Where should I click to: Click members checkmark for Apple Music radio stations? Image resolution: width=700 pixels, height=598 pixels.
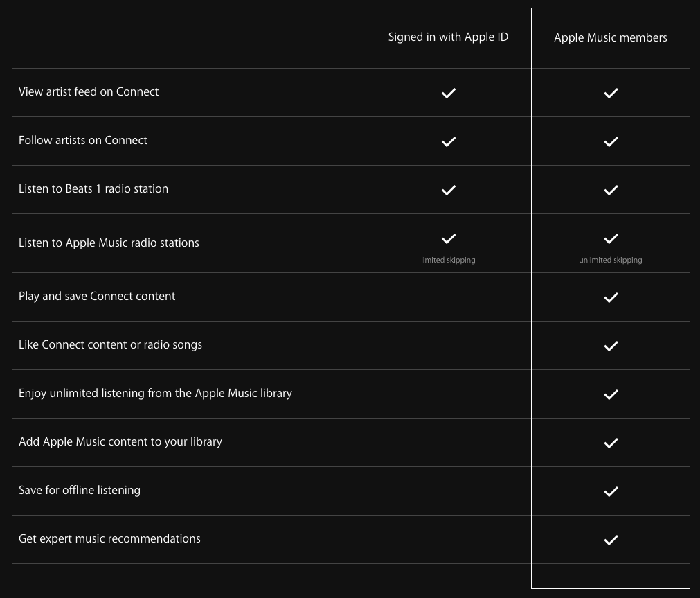click(611, 238)
